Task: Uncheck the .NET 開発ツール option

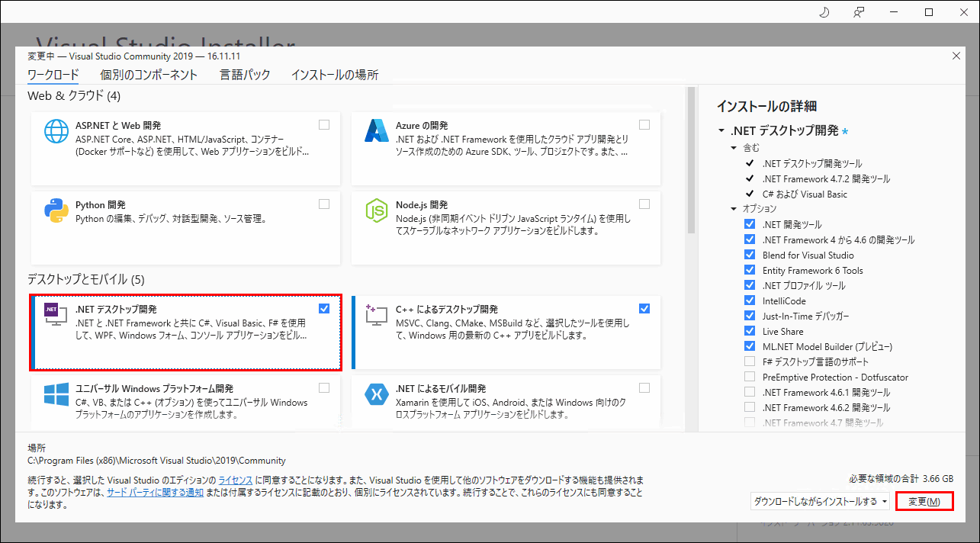Action: [749, 224]
